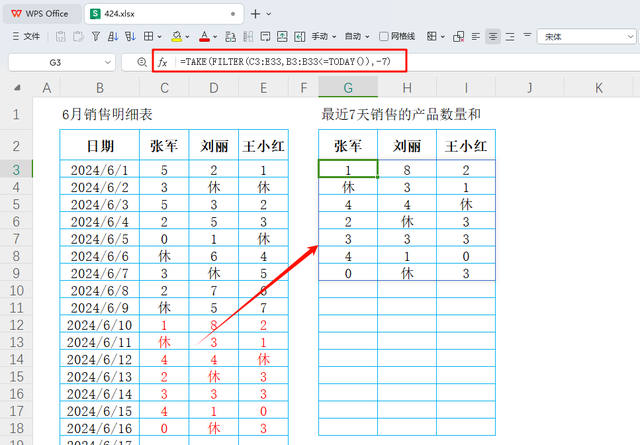Apply the red font color

(x=204, y=37)
